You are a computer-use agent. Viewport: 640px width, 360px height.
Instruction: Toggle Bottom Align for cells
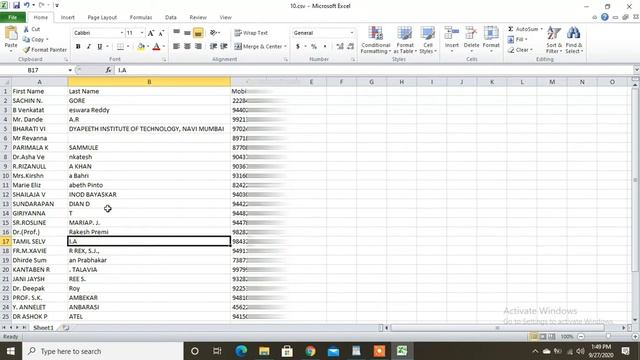point(198,33)
